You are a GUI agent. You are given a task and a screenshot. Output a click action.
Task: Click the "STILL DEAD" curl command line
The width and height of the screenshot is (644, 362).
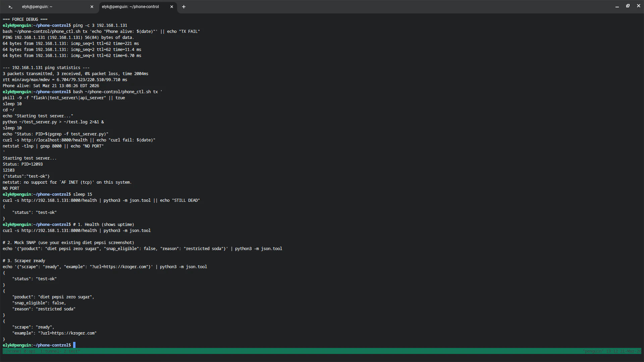[101, 200]
